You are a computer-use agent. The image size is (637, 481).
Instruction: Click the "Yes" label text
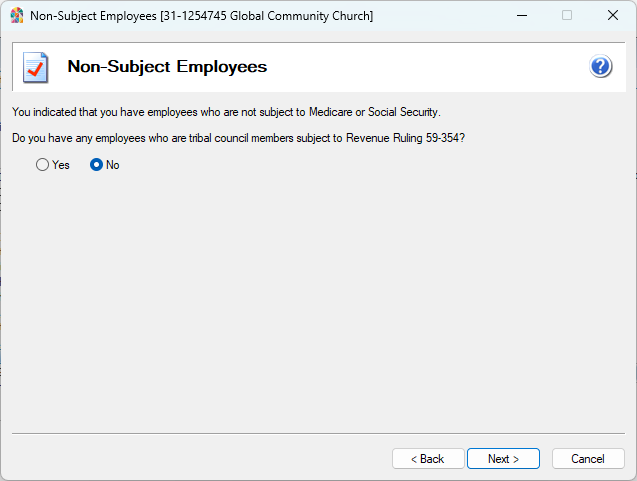point(61,165)
